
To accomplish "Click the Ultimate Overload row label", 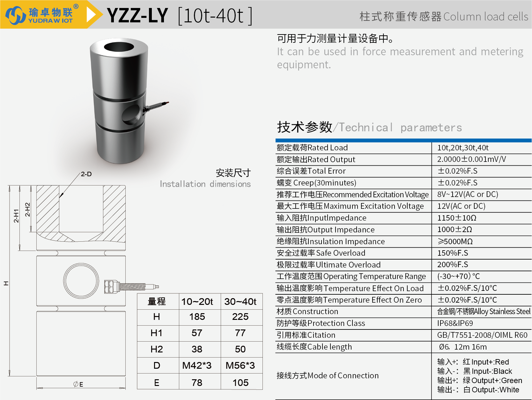I will click(329, 265).
